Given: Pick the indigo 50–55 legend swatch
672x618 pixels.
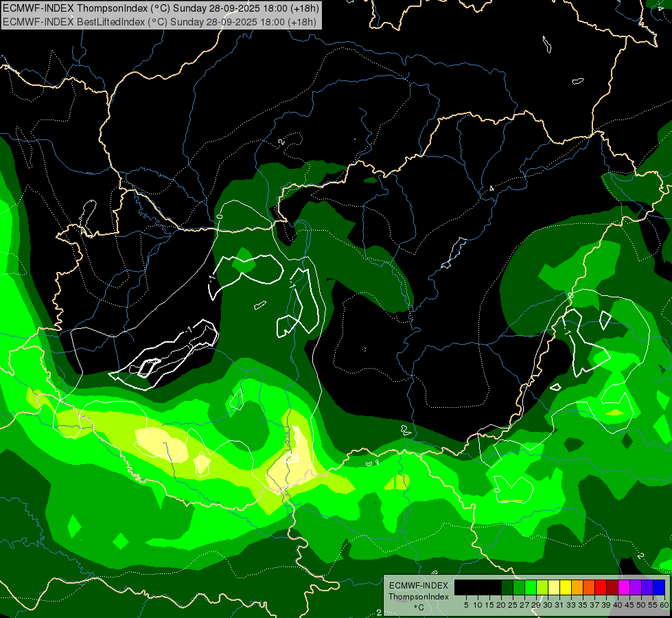Looking at the screenshot, I should click(x=647, y=587).
